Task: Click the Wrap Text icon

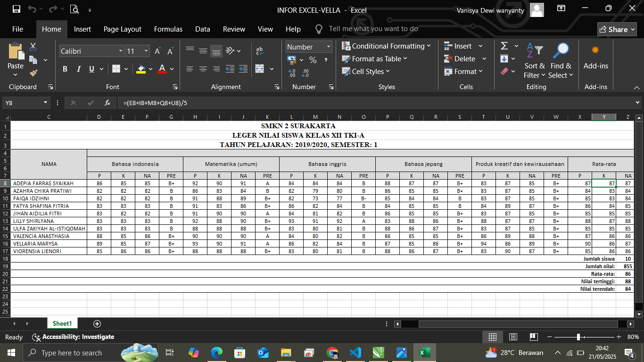Action: pyautogui.click(x=260, y=51)
